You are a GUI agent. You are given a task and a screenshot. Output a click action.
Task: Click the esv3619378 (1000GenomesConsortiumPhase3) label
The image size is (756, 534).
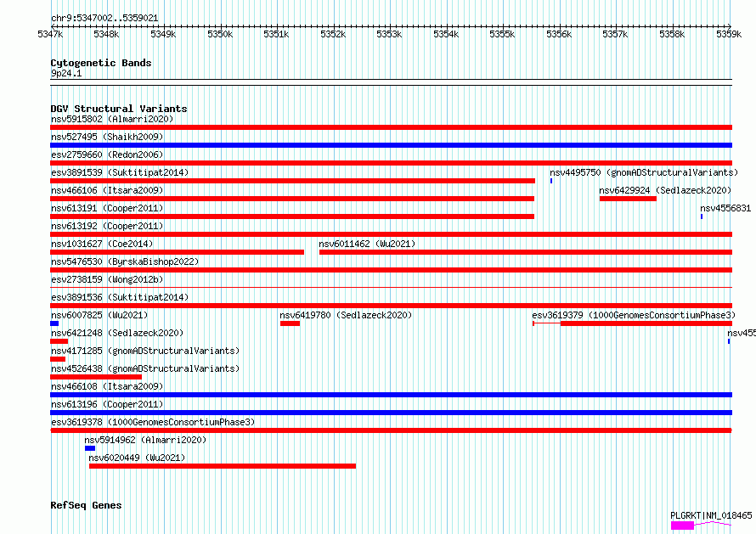pyautogui.click(x=153, y=422)
